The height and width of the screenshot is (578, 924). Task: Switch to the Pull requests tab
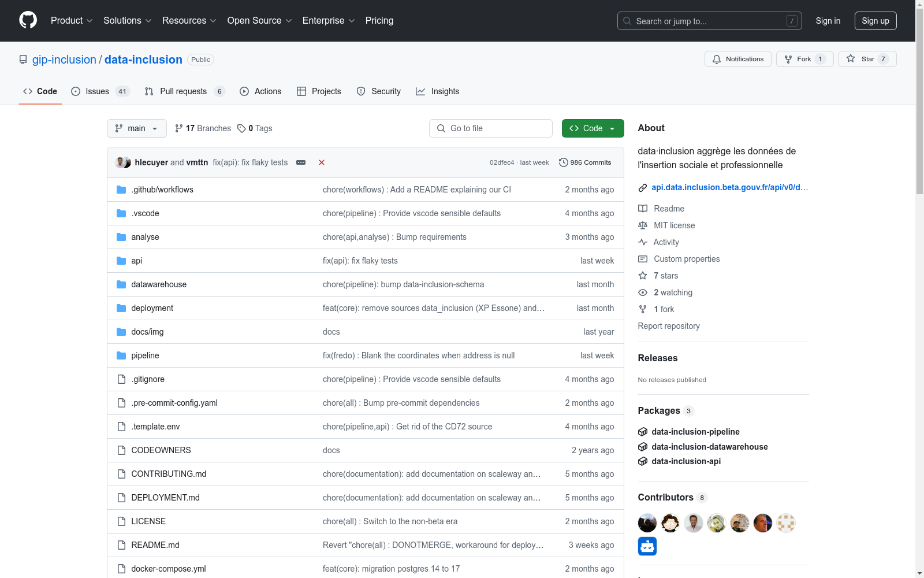(x=185, y=91)
